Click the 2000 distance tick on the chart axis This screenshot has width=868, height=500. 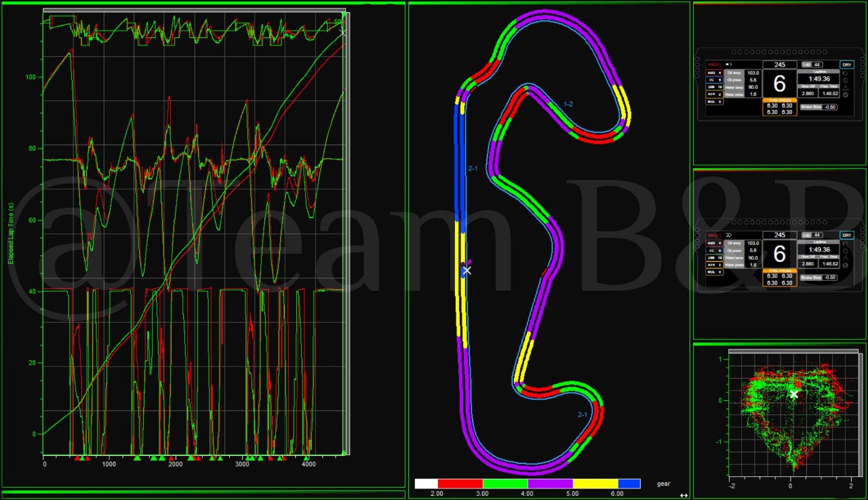176,464
